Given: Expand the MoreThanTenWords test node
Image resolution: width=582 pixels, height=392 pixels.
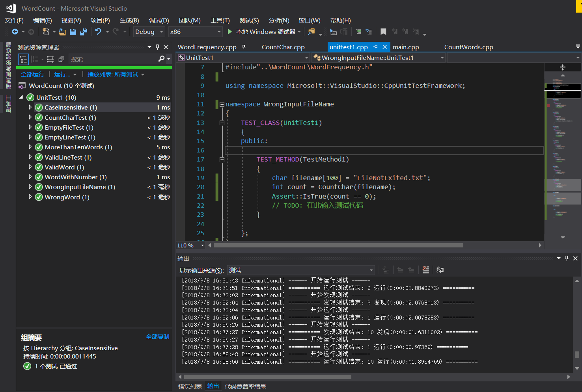Looking at the screenshot, I should coord(30,147).
